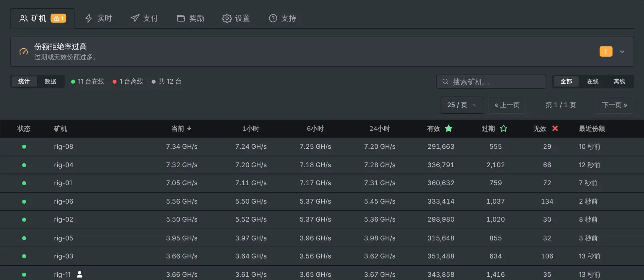Click the « 上一页 button
This screenshot has height=280, width=644.
(507, 105)
